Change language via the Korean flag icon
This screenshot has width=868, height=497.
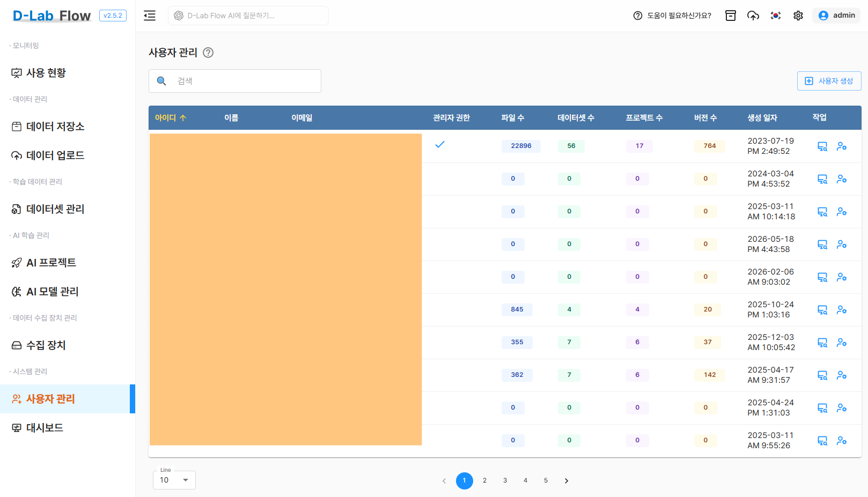[776, 16]
